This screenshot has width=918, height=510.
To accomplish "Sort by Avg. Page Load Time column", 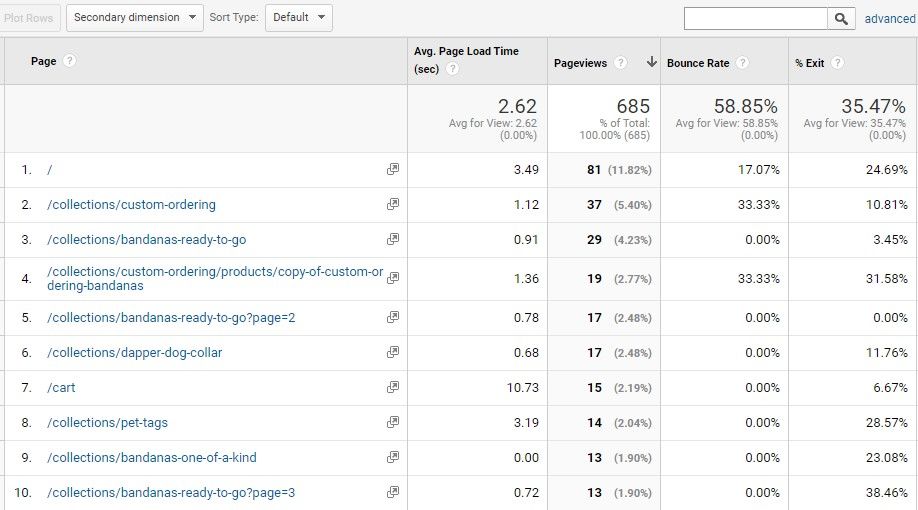I will coord(466,52).
